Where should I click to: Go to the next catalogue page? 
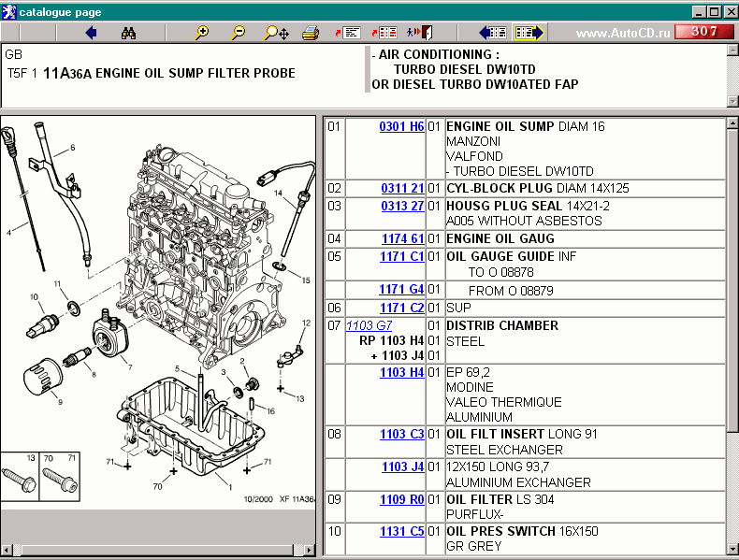coord(529,33)
